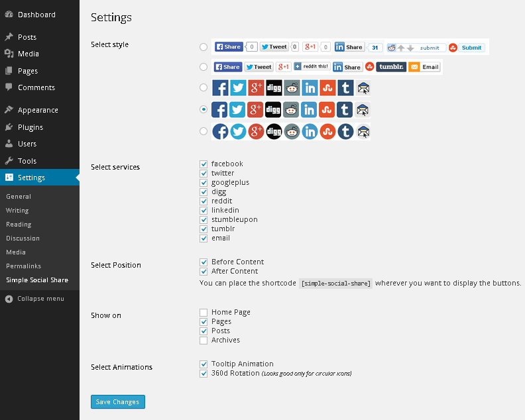The height and width of the screenshot is (420, 525).
Task: Click the simple-social-share shortcode text
Action: click(x=336, y=284)
